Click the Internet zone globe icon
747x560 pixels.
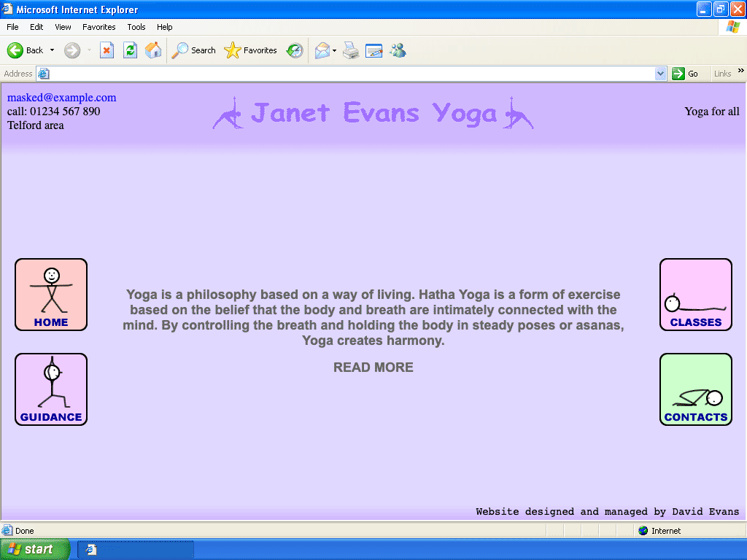pyautogui.click(x=643, y=531)
